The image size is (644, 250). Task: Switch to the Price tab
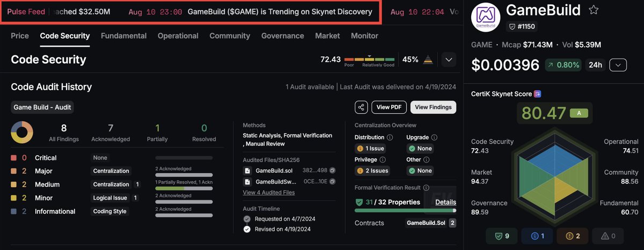tap(20, 35)
